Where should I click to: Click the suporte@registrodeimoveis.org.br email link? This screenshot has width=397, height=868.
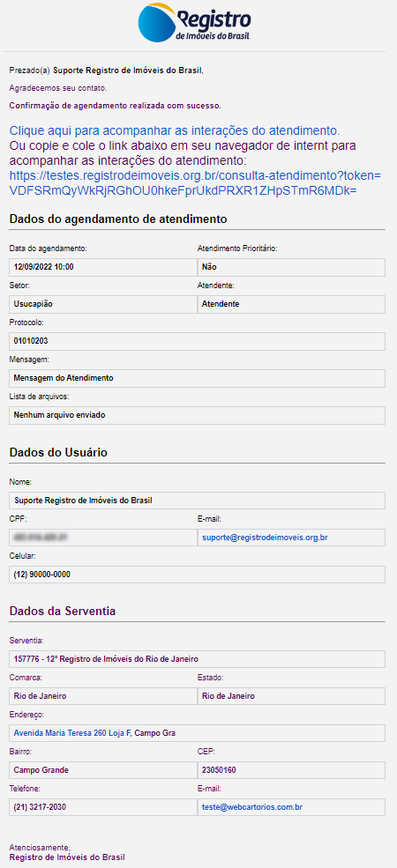click(264, 538)
